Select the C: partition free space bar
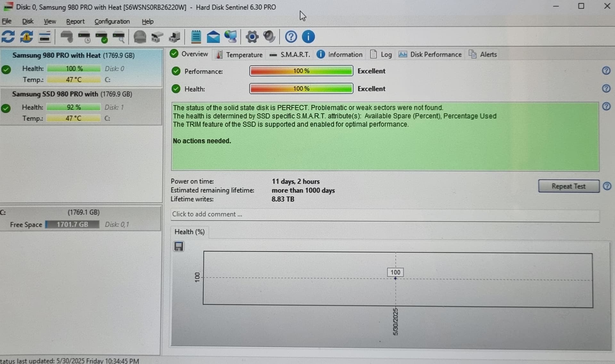The image size is (615, 364). click(x=72, y=224)
